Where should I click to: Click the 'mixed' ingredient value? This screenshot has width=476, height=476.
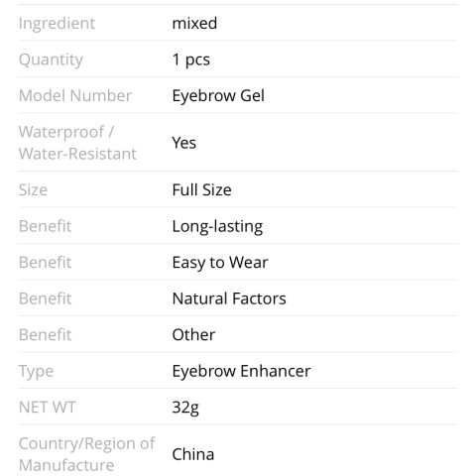194,23
